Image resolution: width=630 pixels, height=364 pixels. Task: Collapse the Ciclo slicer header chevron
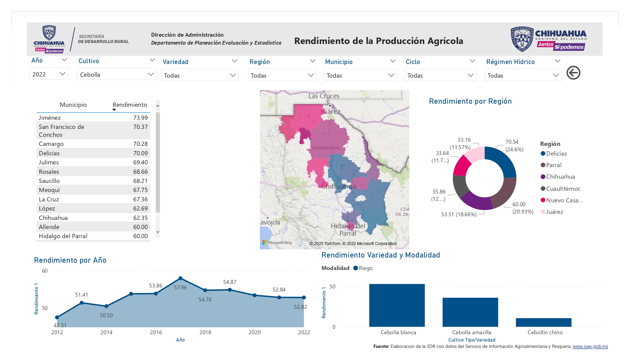pyautogui.click(x=472, y=61)
